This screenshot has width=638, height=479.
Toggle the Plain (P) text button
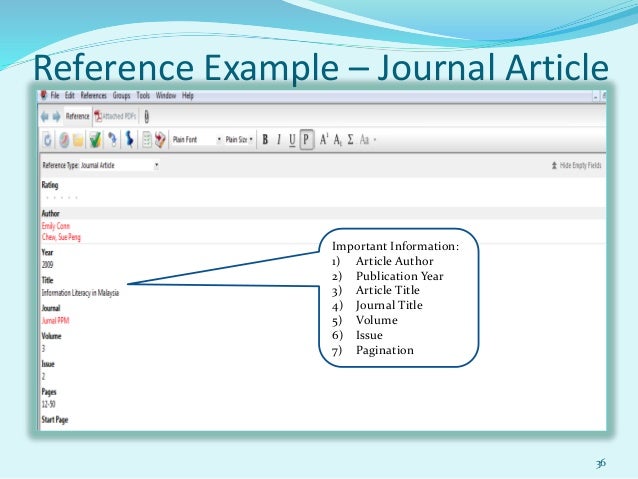click(x=306, y=140)
